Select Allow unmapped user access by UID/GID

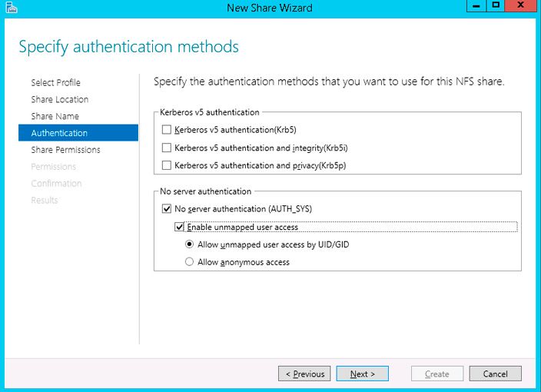point(189,244)
